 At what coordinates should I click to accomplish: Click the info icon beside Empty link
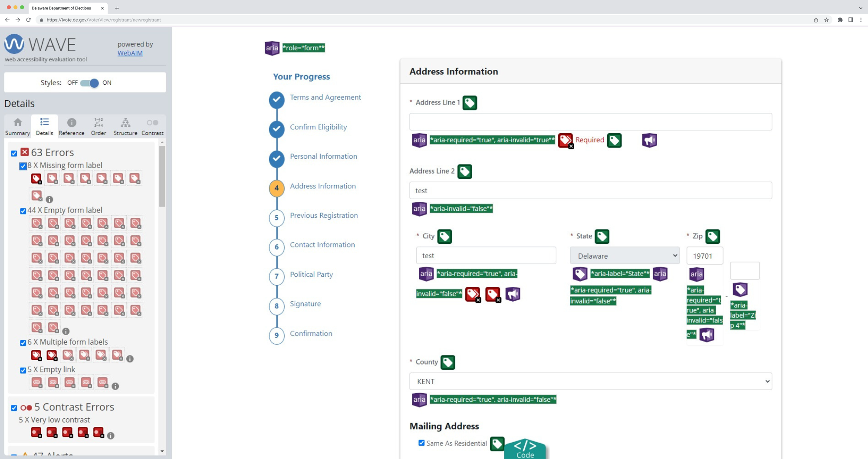pos(115,386)
